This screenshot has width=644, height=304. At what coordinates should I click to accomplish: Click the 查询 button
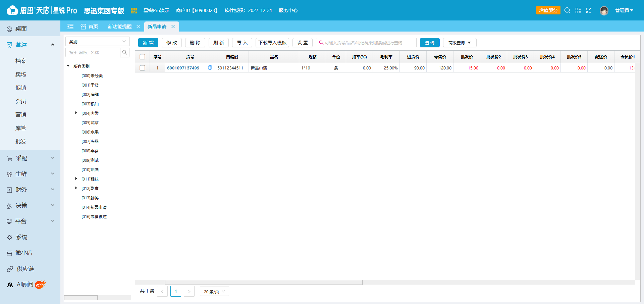(x=430, y=43)
